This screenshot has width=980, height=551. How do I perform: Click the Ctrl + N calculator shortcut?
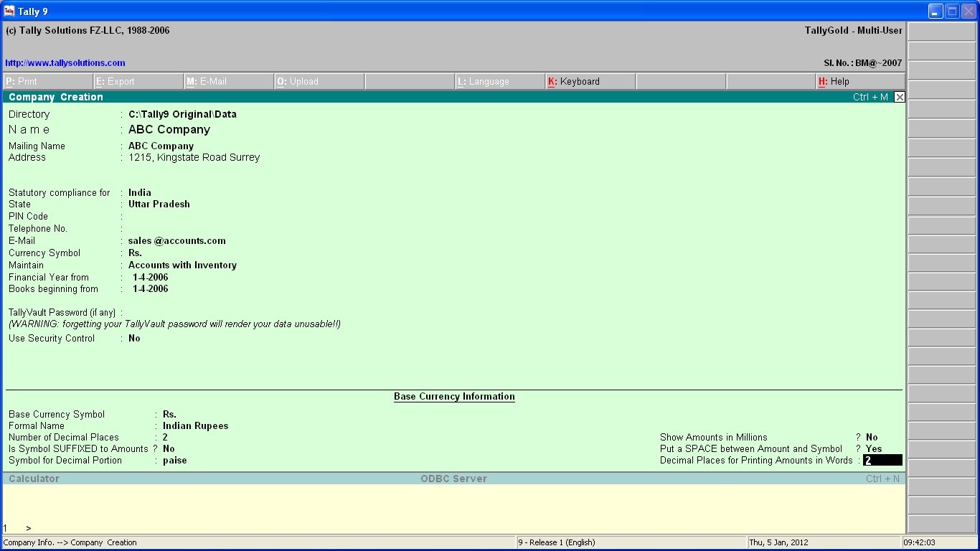[x=882, y=479]
